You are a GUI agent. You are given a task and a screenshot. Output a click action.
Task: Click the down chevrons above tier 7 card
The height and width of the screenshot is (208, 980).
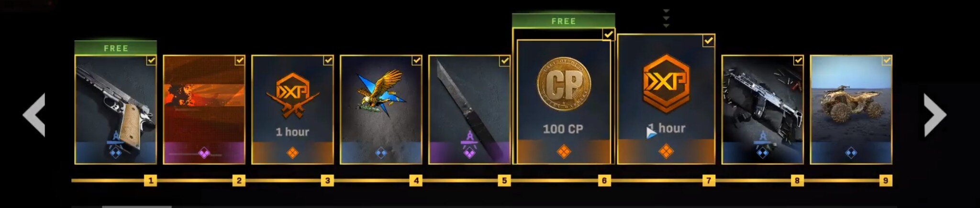666,18
